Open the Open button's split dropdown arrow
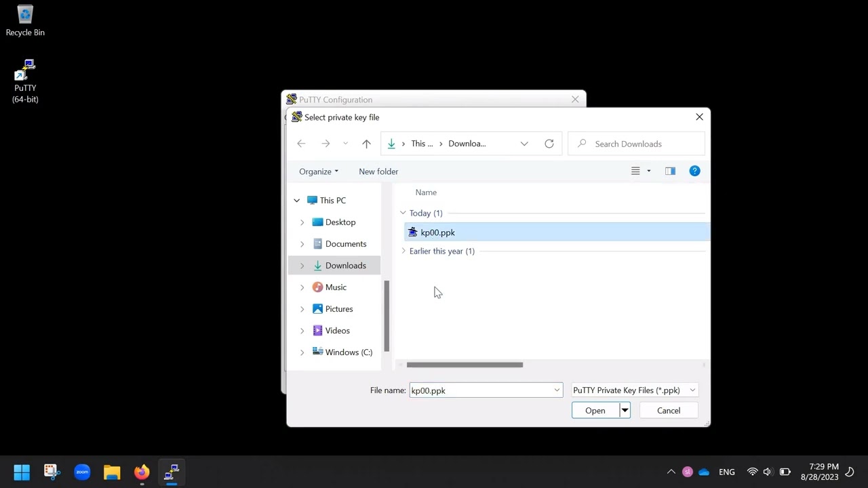 pyautogui.click(x=625, y=411)
